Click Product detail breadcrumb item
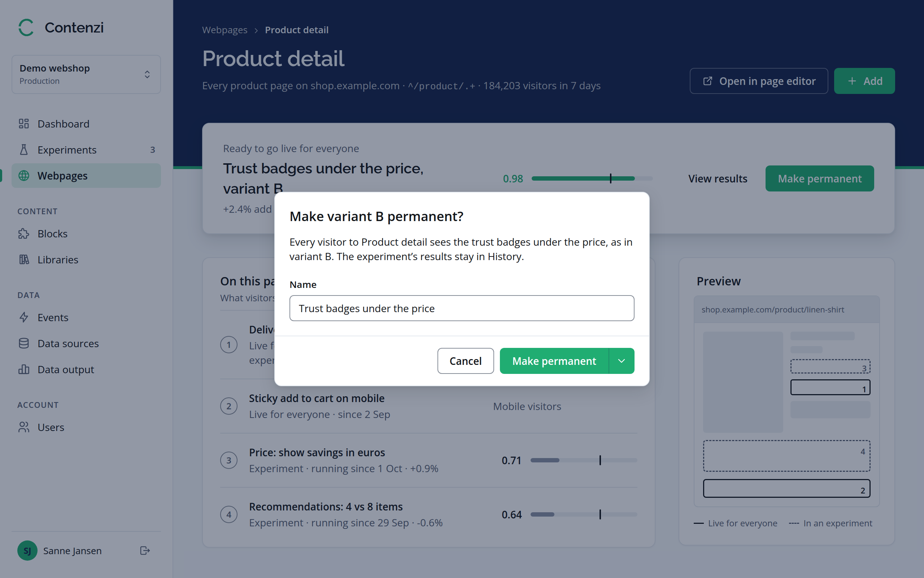Screen dimensions: 924x578 [297, 30]
